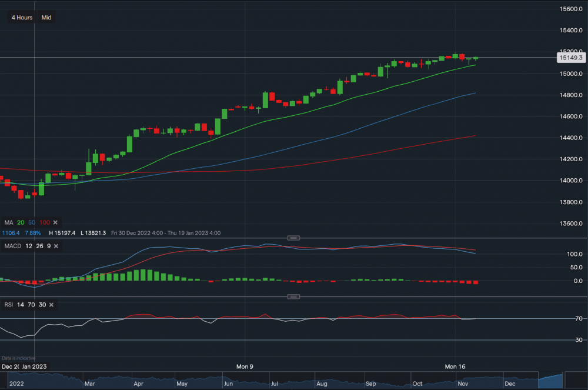Click the Mon 16 date label

454,366
